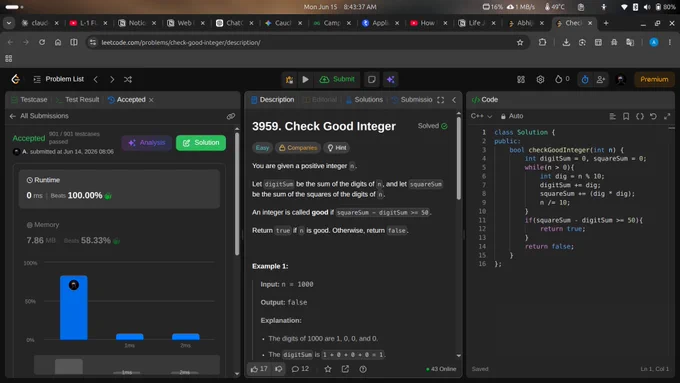The image size is (680, 383).
Task: Select the Runtime result card
Action: pos(119,189)
